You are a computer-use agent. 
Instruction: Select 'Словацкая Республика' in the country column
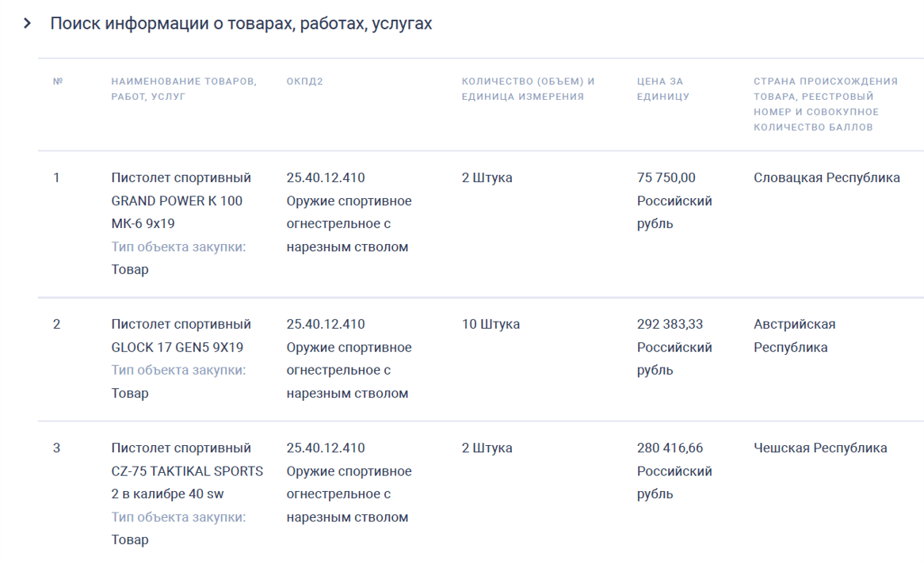[x=827, y=177]
